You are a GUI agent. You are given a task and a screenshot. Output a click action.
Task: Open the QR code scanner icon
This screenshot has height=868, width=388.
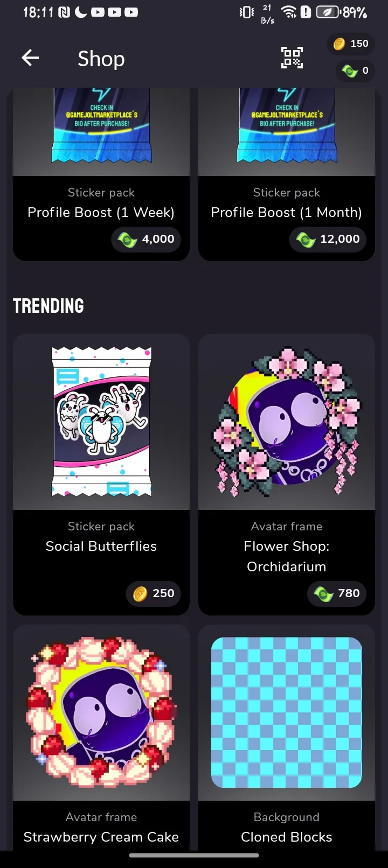tap(292, 58)
